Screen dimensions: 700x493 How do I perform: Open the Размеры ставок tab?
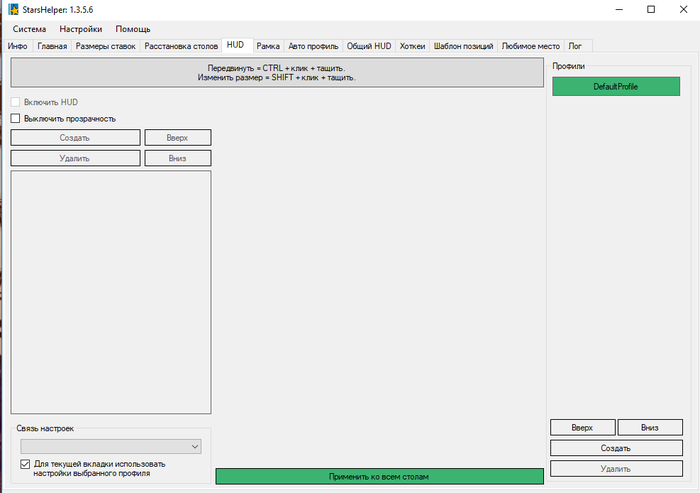pos(105,46)
